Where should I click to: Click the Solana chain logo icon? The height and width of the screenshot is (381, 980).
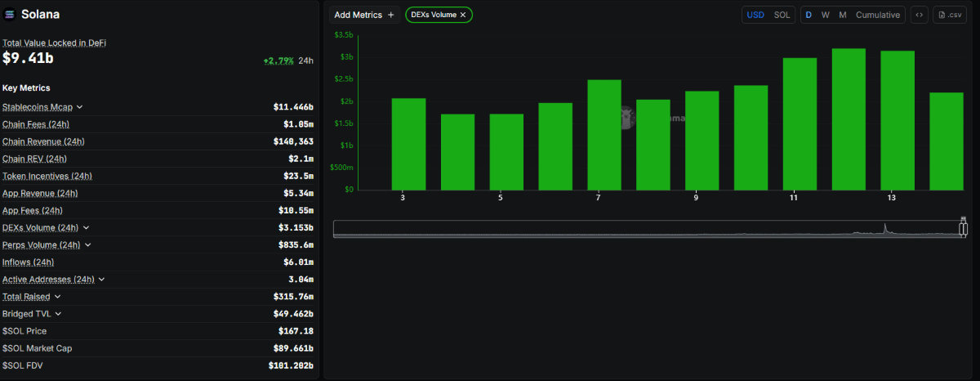(x=11, y=15)
